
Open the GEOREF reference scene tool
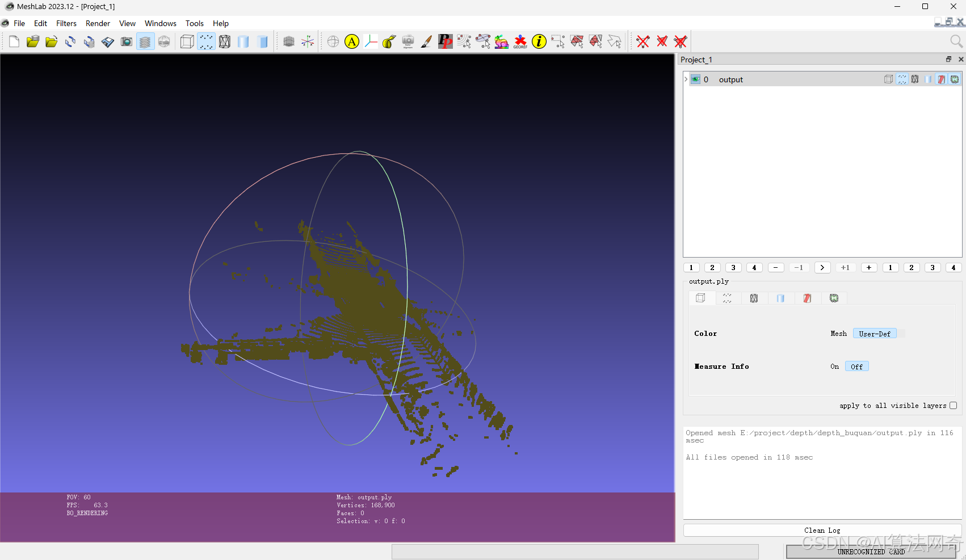click(x=520, y=41)
